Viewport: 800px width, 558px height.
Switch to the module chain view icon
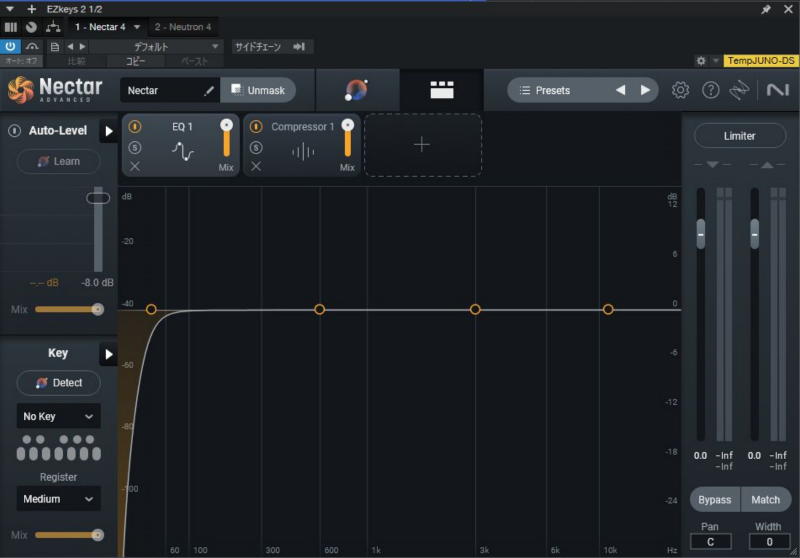(x=442, y=90)
